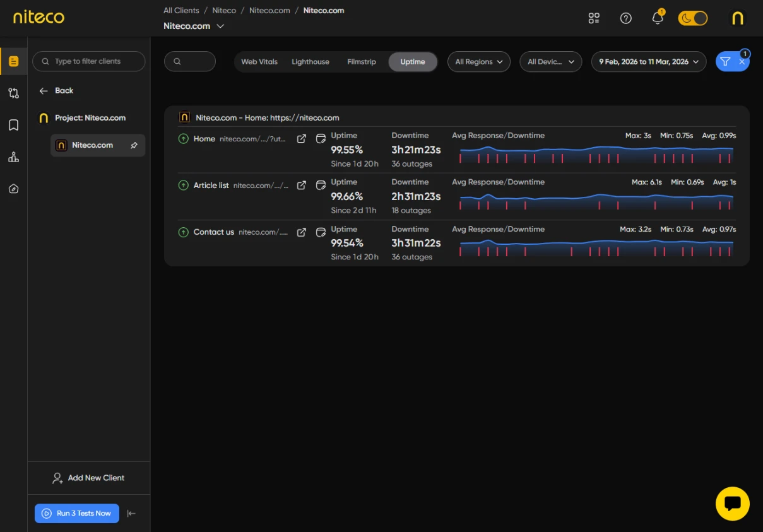This screenshot has width=763, height=532.
Task: Click the 2h31m23s downtime value
Action: pos(416,196)
